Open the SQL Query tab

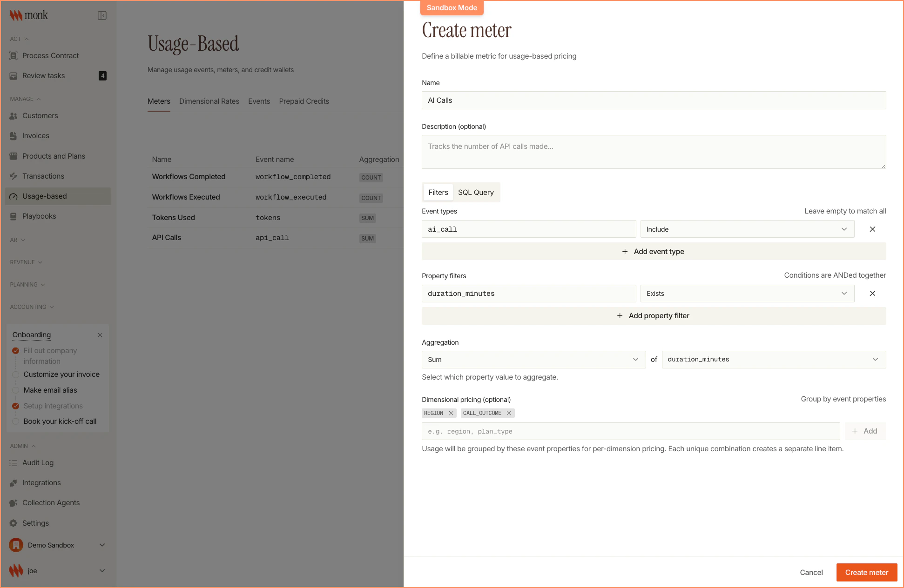point(476,192)
